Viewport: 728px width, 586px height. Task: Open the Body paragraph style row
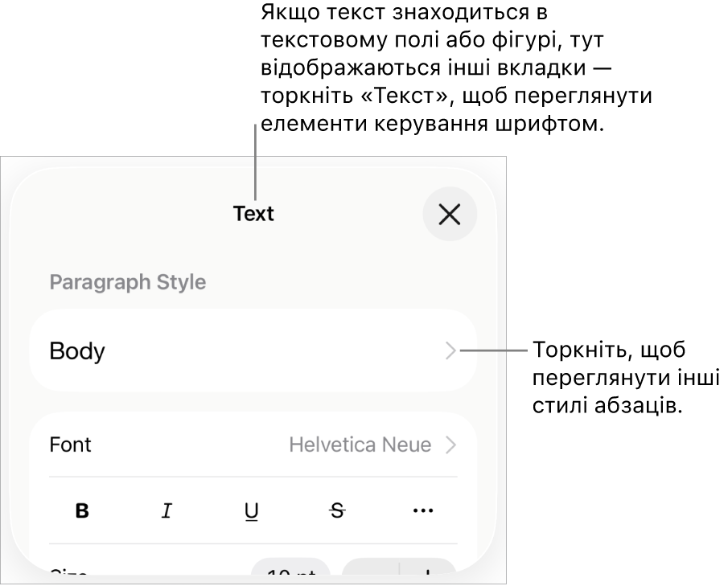point(253,350)
